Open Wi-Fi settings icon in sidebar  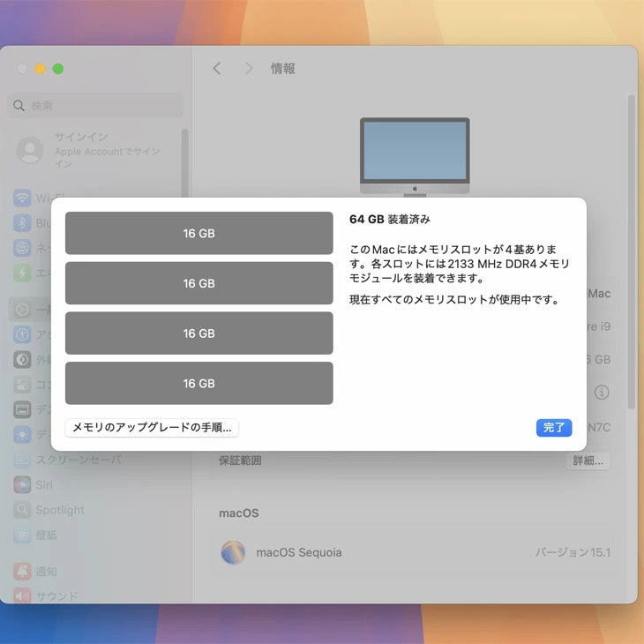coord(22,198)
